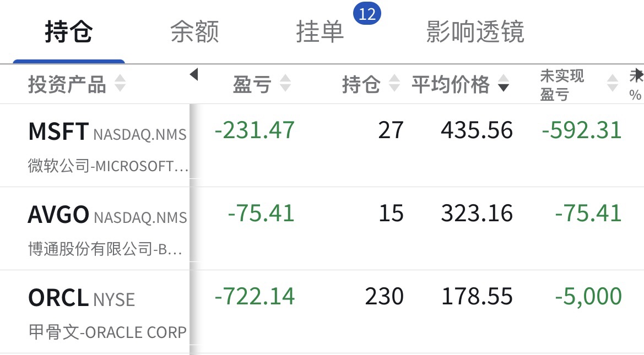Viewport: 644px width, 355px height.
Task: Sort by 未实现盈亏 column arrows
Action: pyautogui.click(x=612, y=84)
